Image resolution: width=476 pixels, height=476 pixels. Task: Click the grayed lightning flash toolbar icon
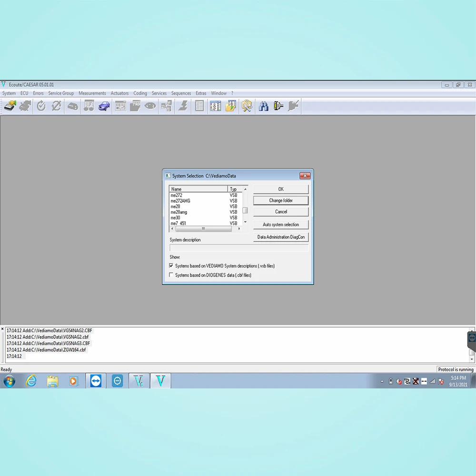tap(183, 106)
